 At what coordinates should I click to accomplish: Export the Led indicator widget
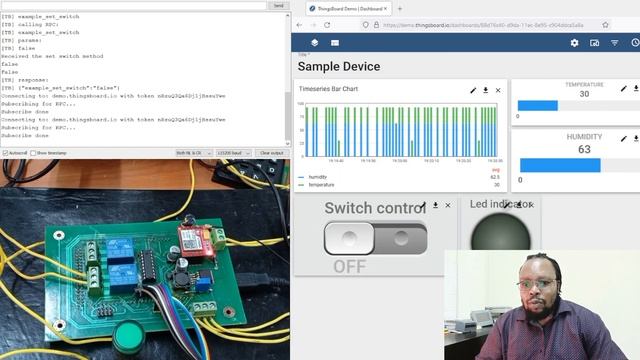pos(519,204)
